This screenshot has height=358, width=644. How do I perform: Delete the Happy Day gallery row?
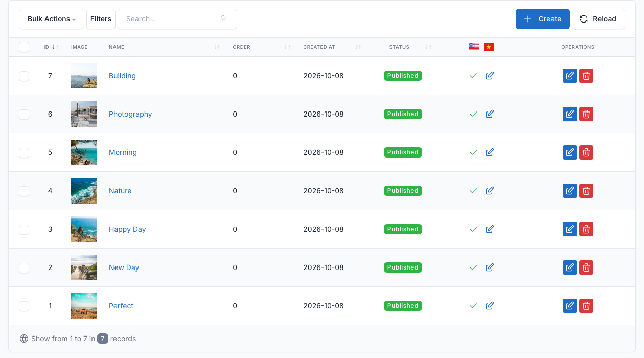(x=586, y=229)
